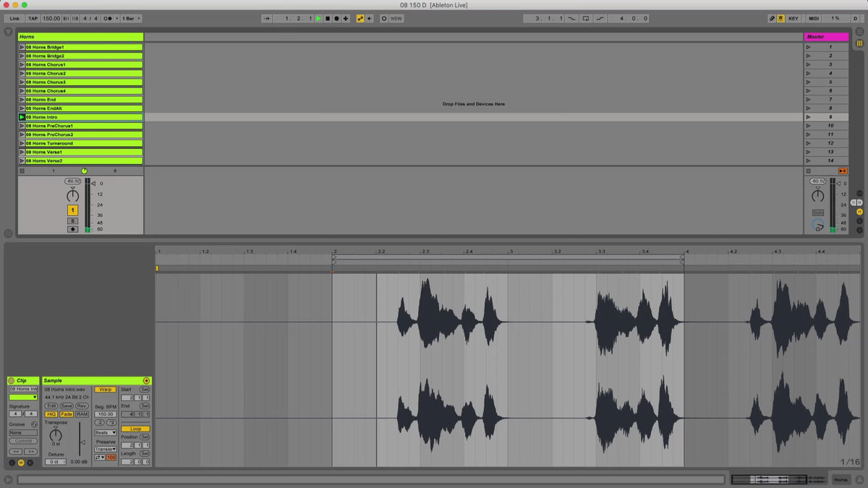
Task: Click the sample Edit button
Action: point(51,406)
